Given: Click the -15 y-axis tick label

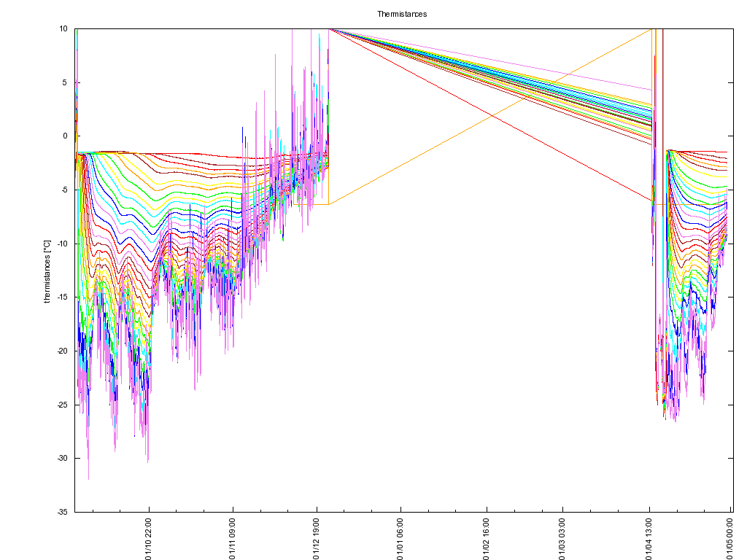Looking at the screenshot, I should 62,297.
